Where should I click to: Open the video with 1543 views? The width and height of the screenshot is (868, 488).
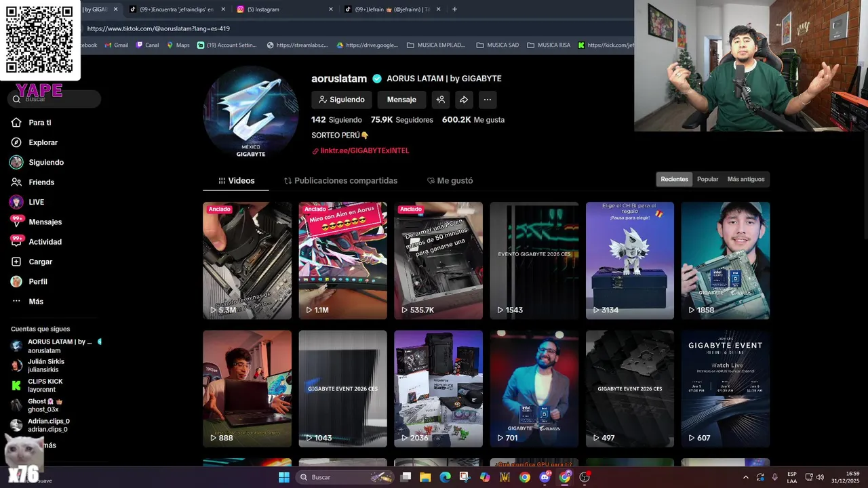(x=534, y=260)
